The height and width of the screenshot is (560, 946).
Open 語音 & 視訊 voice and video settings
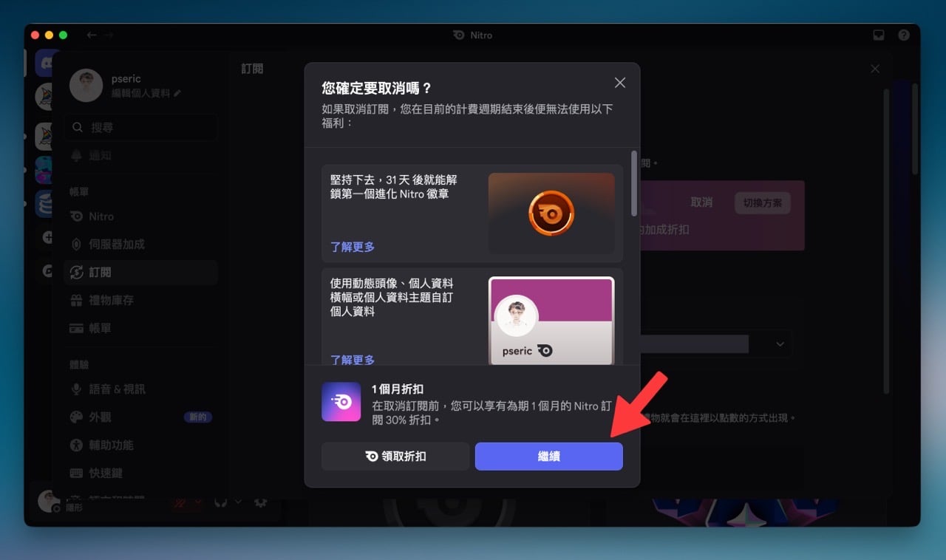(x=140, y=389)
